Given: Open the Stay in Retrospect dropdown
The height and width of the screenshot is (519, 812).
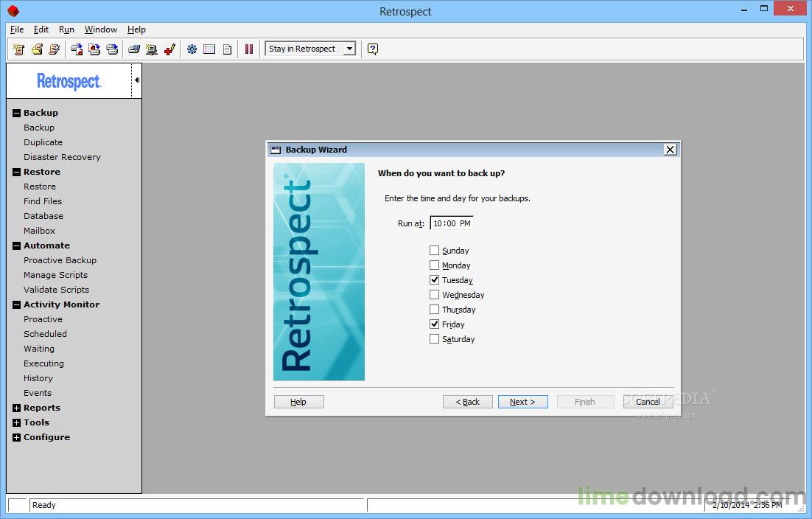Looking at the screenshot, I should (349, 49).
